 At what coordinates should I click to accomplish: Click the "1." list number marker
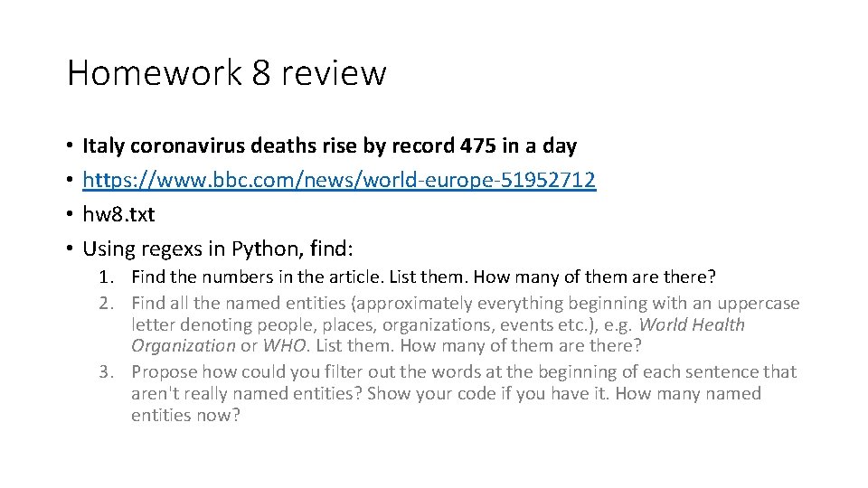pos(107,277)
